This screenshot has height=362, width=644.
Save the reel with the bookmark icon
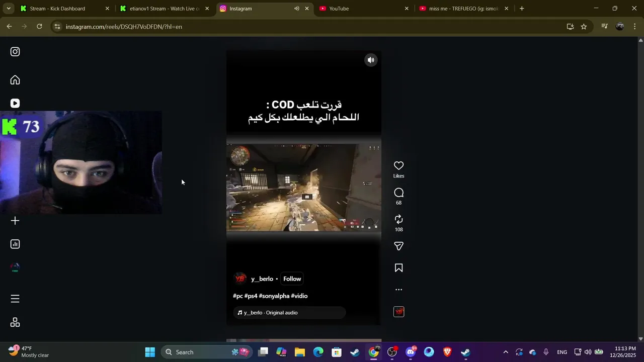point(398,268)
